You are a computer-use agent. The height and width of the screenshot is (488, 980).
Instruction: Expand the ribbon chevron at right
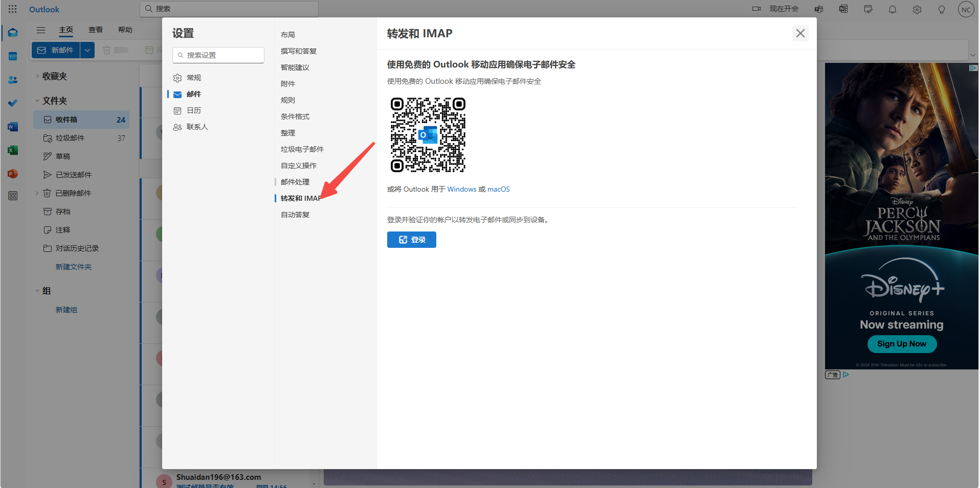[x=973, y=55]
